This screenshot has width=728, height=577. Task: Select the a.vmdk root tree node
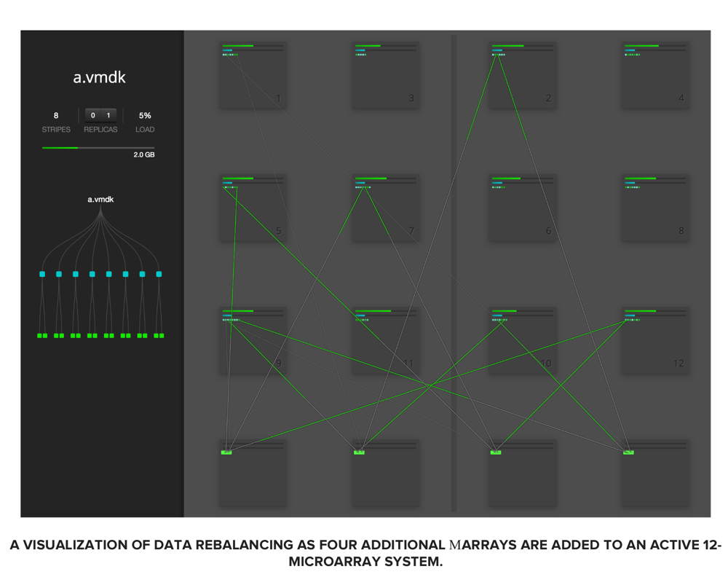pos(100,200)
